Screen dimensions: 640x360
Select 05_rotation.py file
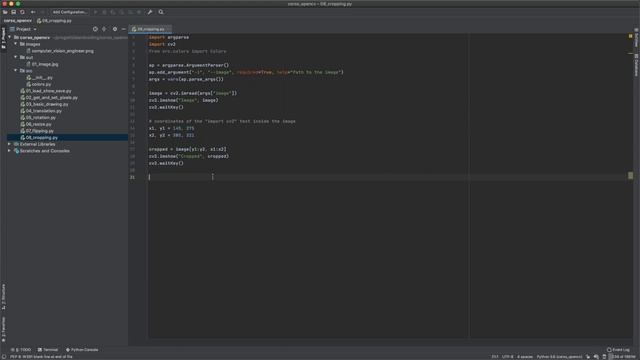(x=38, y=118)
